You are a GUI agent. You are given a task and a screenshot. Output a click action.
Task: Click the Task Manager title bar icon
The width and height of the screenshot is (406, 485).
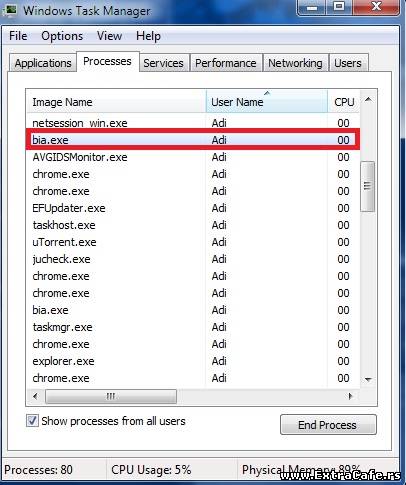(10, 9)
